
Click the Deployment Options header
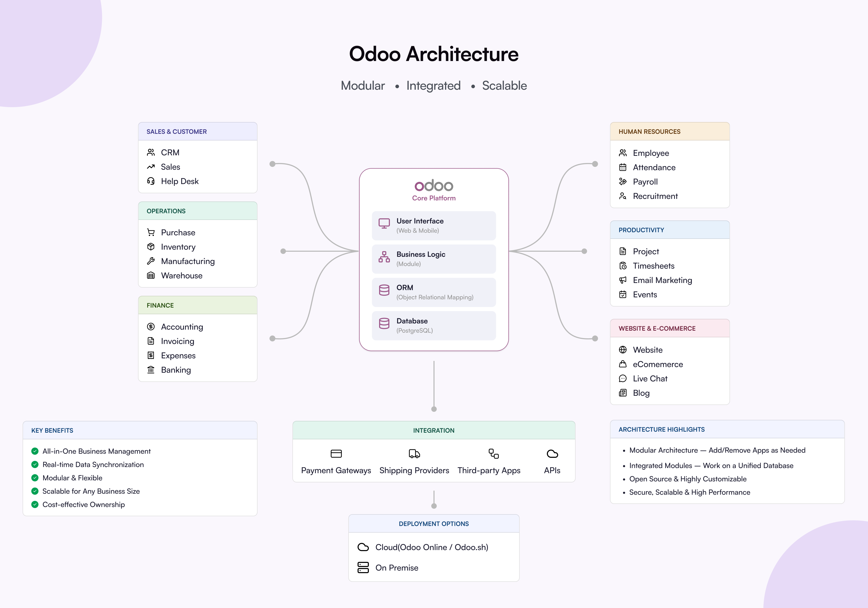(434, 524)
